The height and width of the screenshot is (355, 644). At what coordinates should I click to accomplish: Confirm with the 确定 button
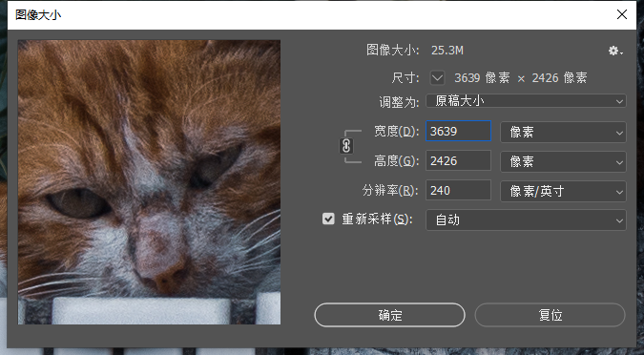390,315
